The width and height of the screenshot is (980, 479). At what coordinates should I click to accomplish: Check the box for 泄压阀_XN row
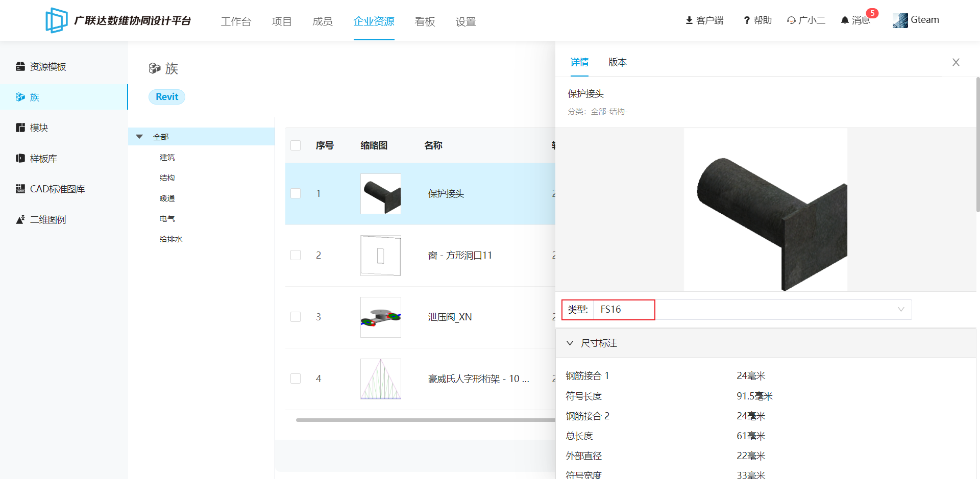pyautogui.click(x=296, y=317)
